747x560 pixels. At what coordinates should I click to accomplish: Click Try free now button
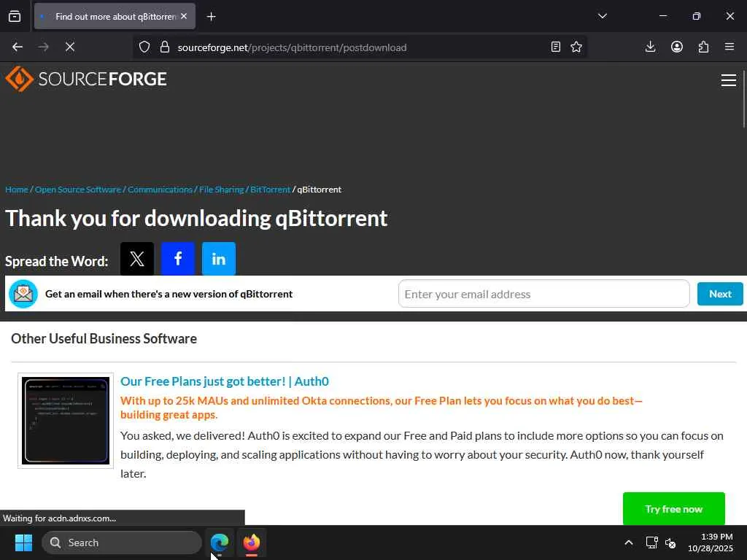pyautogui.click(x=673, y=508)
